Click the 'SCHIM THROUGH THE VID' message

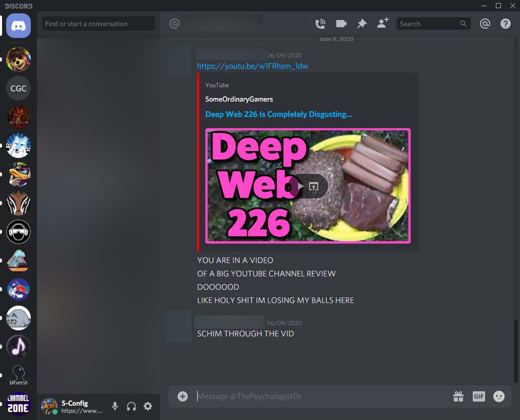[x=245, y=333]
